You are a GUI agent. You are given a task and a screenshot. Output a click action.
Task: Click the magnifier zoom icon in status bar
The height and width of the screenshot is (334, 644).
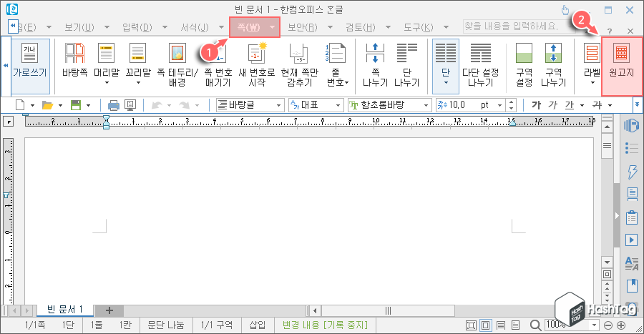coord(535,325)
